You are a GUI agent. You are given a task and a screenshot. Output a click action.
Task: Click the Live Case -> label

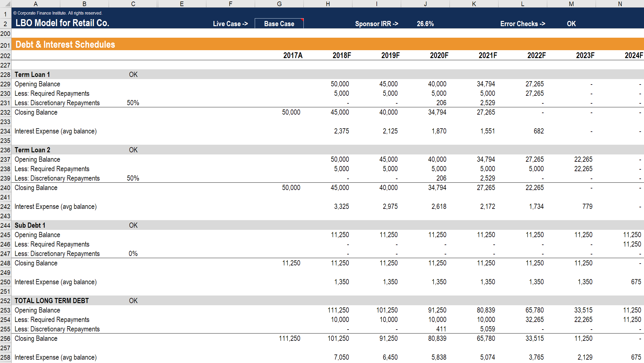tap(230, 24)
